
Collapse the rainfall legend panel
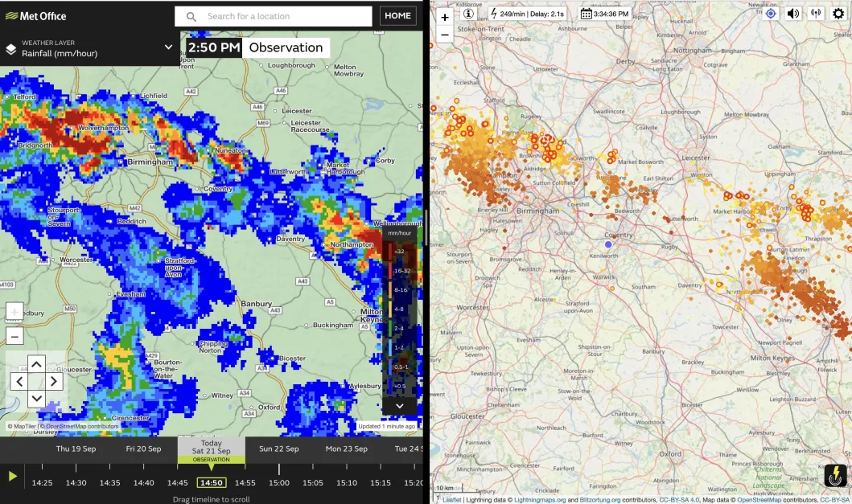[x=398, y=405]
